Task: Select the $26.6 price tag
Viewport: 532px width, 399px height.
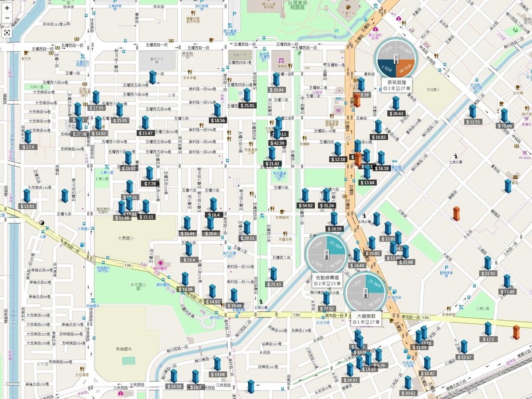Action: [210, 234]
